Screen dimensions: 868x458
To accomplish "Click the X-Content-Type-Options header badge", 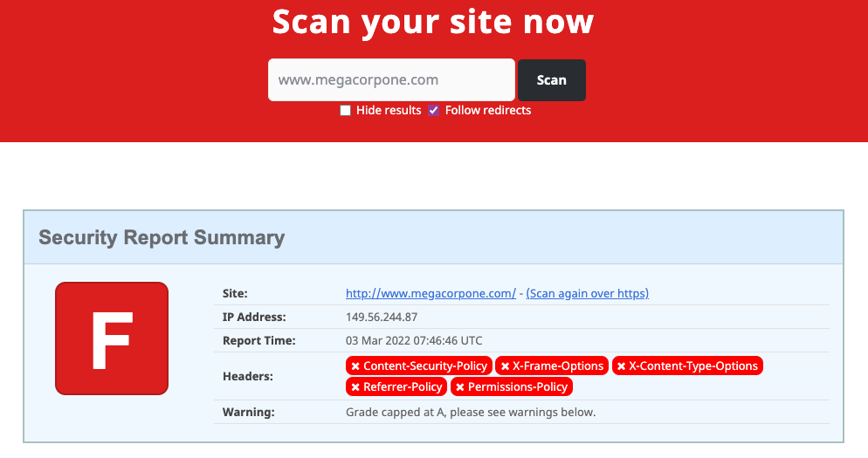I will coord(687,366).
